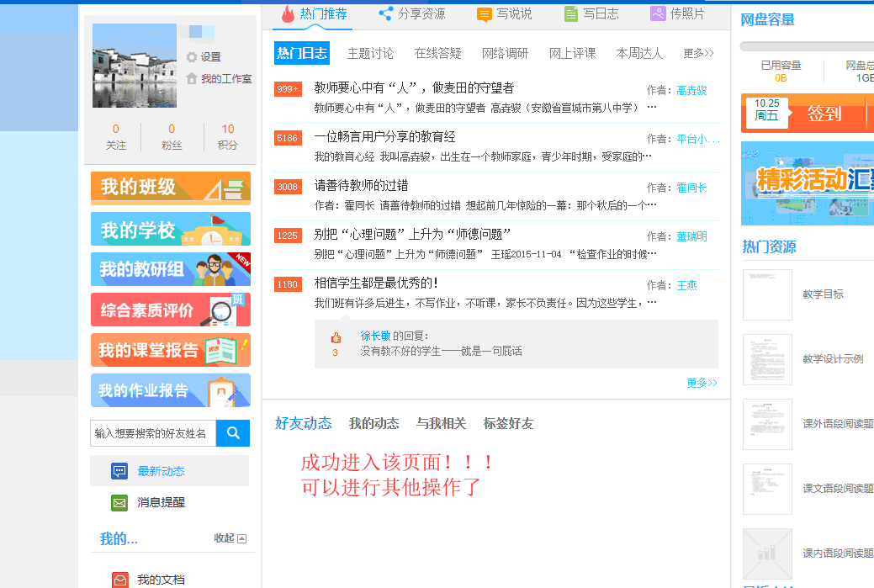Image resolution: width=874 pixels, height=588 pixels.
Task: Select the 网上评课 tab
Action: pyautogui.click(x=573, y=53)
